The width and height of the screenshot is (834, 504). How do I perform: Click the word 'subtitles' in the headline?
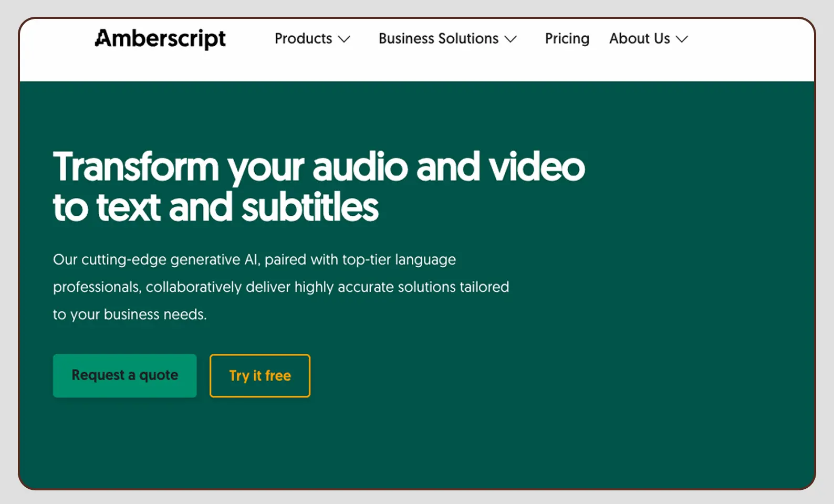310,207
